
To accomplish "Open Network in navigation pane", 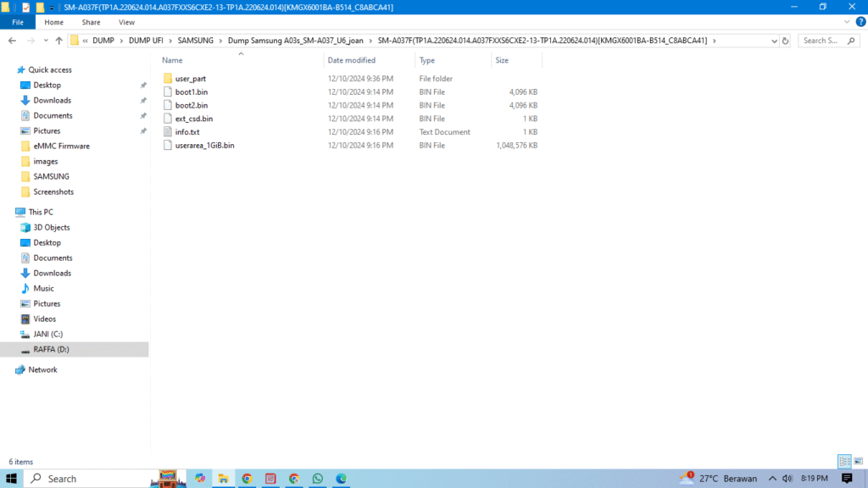I will [x=42, y=369].
